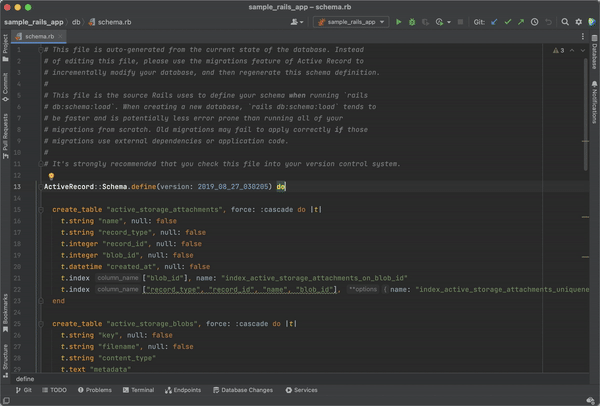Open Search Everywhere magnifier icon
This screenshot has width=600, height=406.
tap(564, 21)
